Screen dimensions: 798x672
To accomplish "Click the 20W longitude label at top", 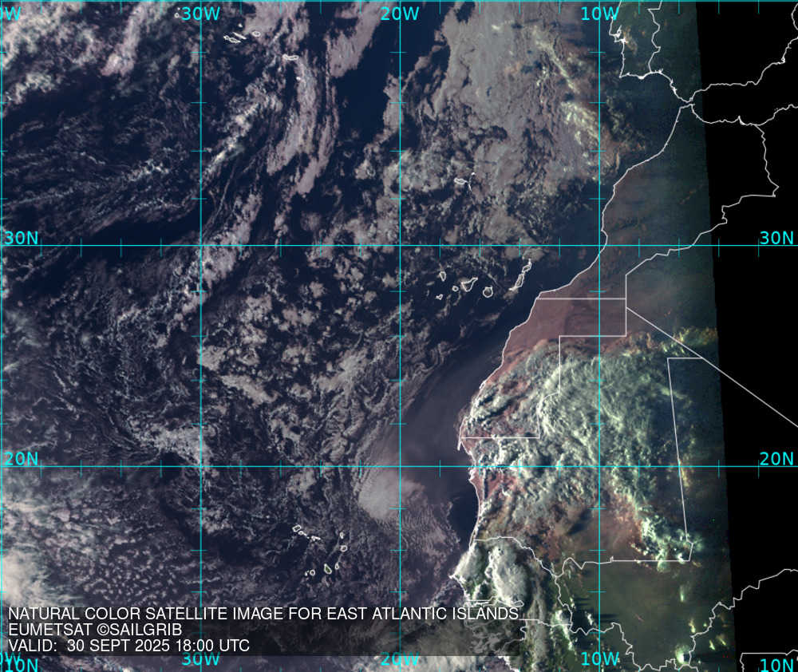I will (x=400, y=14).
